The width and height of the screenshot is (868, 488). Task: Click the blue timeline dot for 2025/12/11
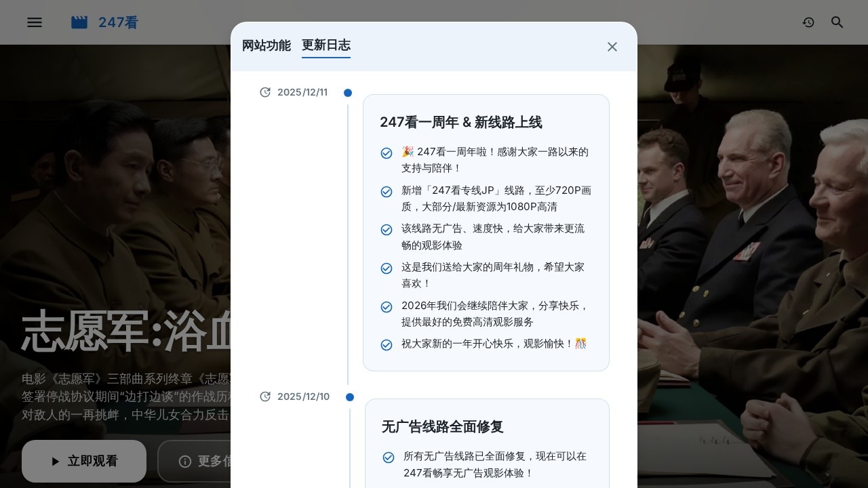[348, 93]
